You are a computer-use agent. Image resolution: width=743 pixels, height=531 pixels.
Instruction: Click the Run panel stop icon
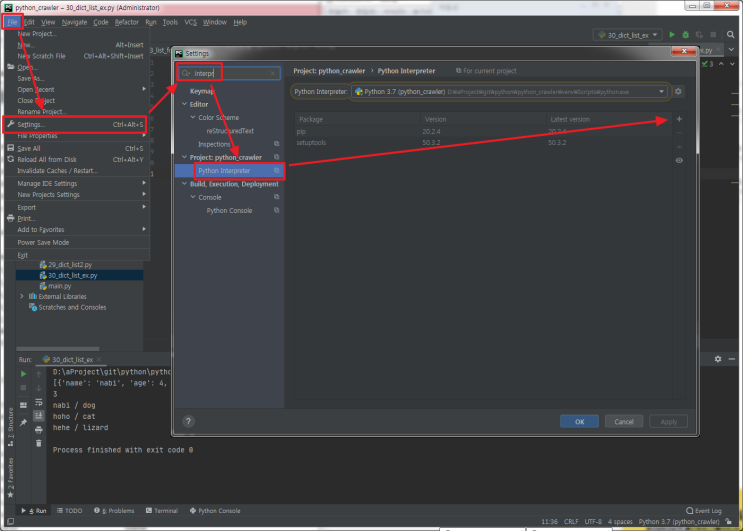(x=23, y=387)
